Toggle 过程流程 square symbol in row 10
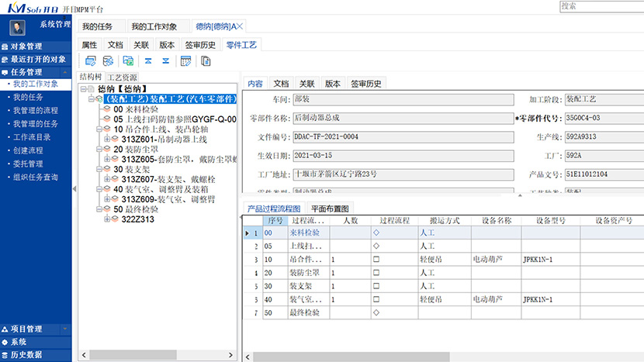The image size is (644, 362). [x=376, y=260]
